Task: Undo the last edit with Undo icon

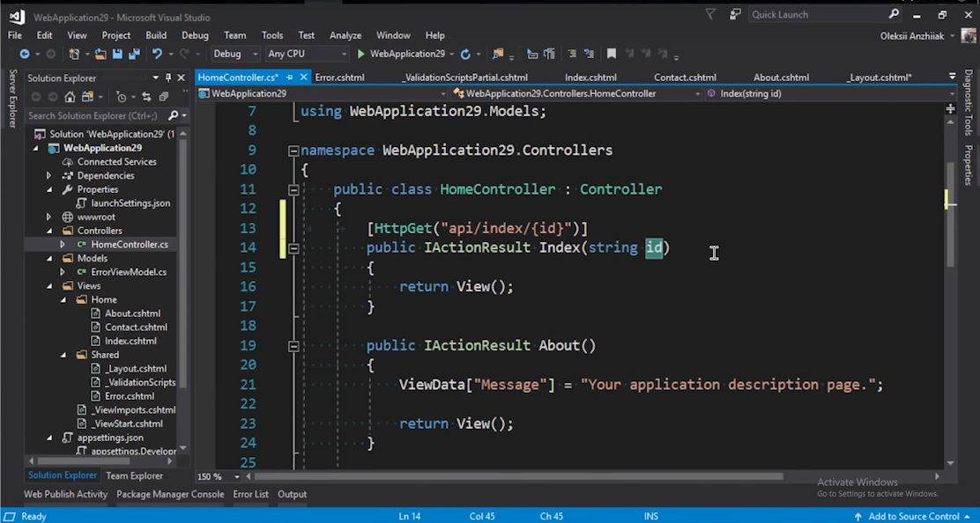Action: (x=157, y=55)
